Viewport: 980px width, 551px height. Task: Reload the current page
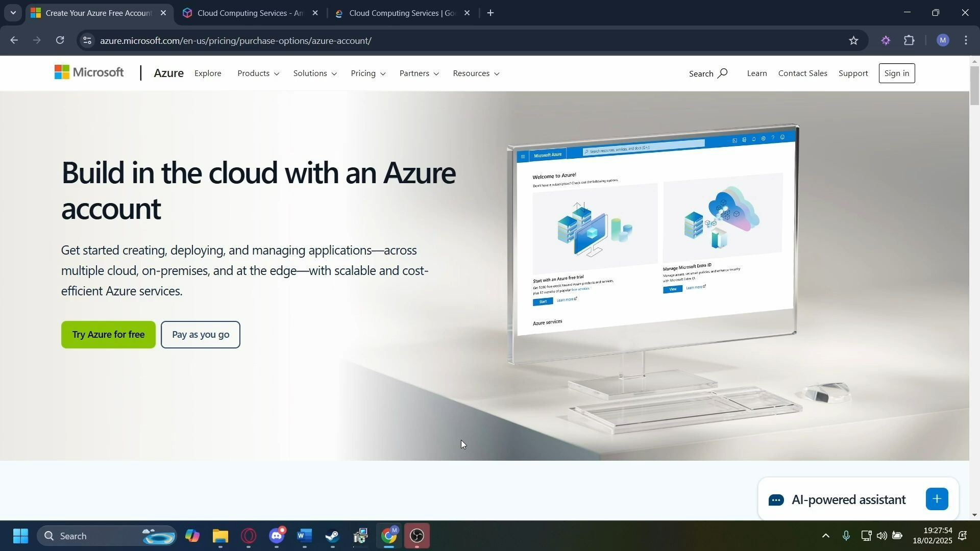click(x=60, y=40)
